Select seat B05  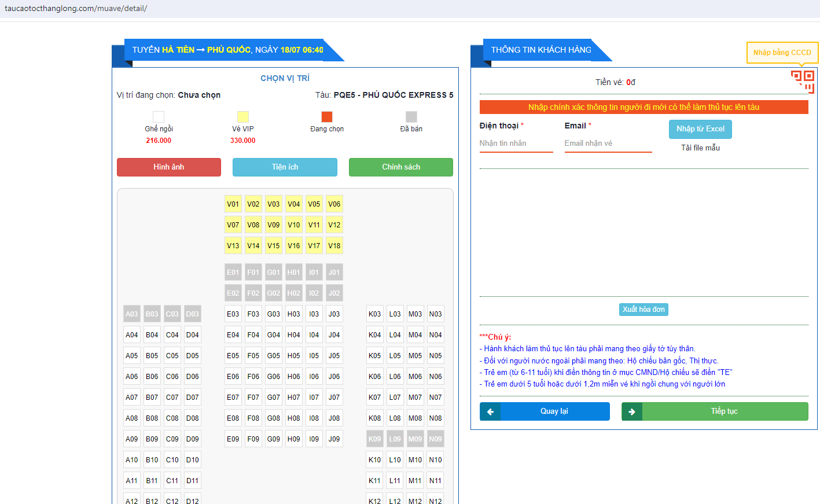pyautogui.click(x=152, y=356)
